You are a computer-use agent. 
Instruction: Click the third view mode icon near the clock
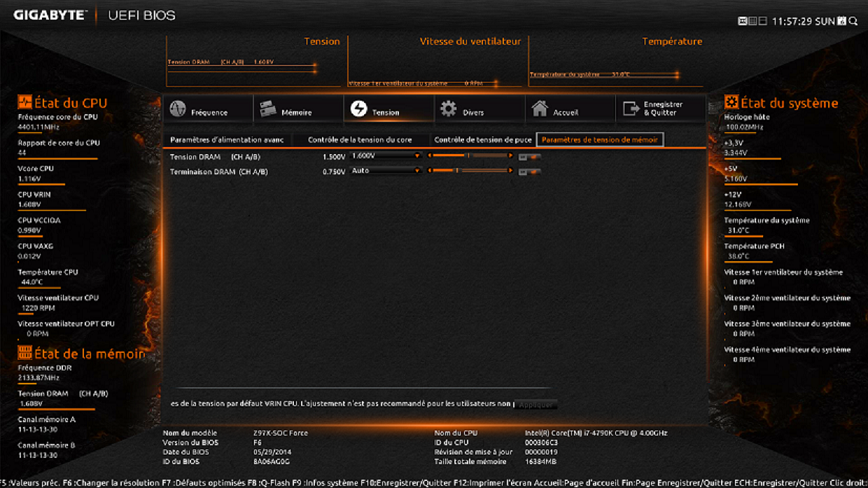click(x=762, y=21)
